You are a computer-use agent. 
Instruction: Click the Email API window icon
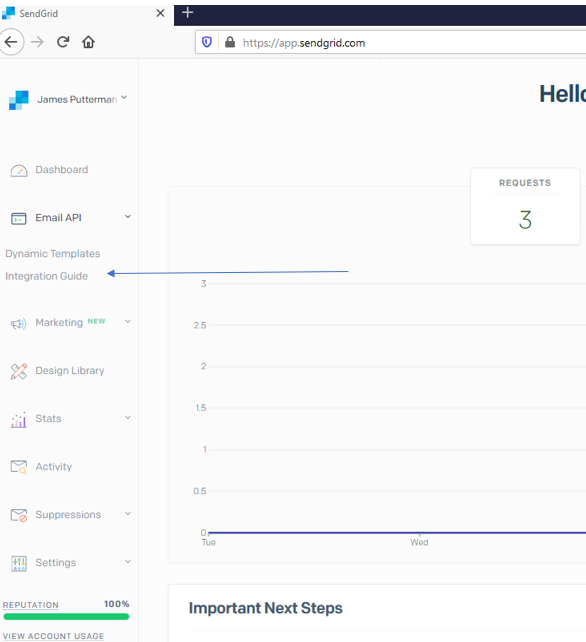(x=18, y=219)
